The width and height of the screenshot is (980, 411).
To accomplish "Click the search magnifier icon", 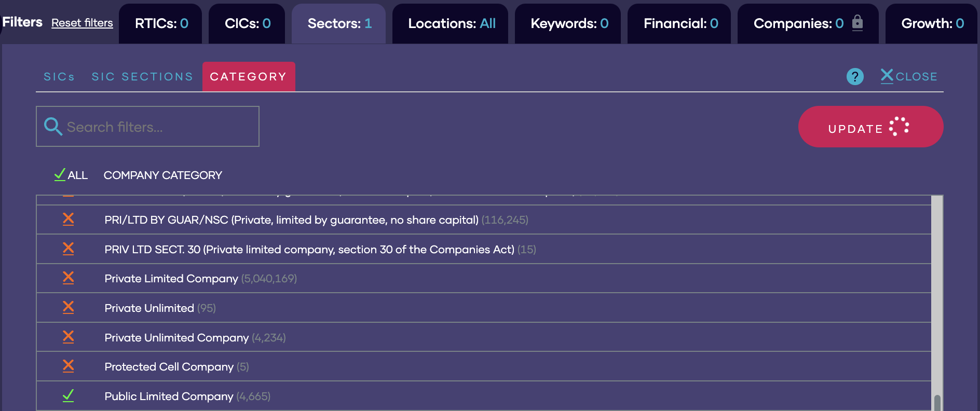I will point(53,126).
